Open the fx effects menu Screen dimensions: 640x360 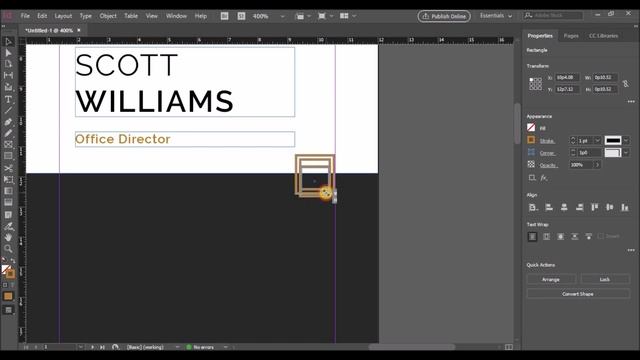click(544, 178)
